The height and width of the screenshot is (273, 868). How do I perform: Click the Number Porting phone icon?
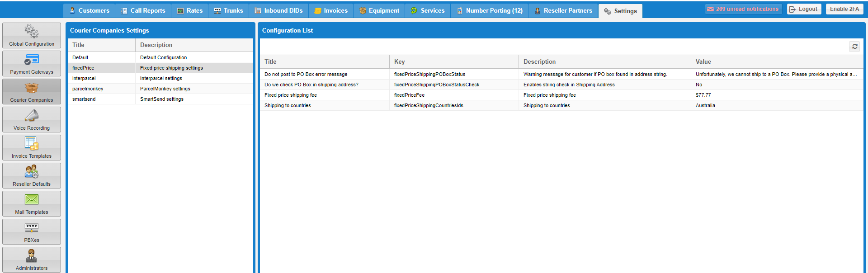tap(459, 11)
